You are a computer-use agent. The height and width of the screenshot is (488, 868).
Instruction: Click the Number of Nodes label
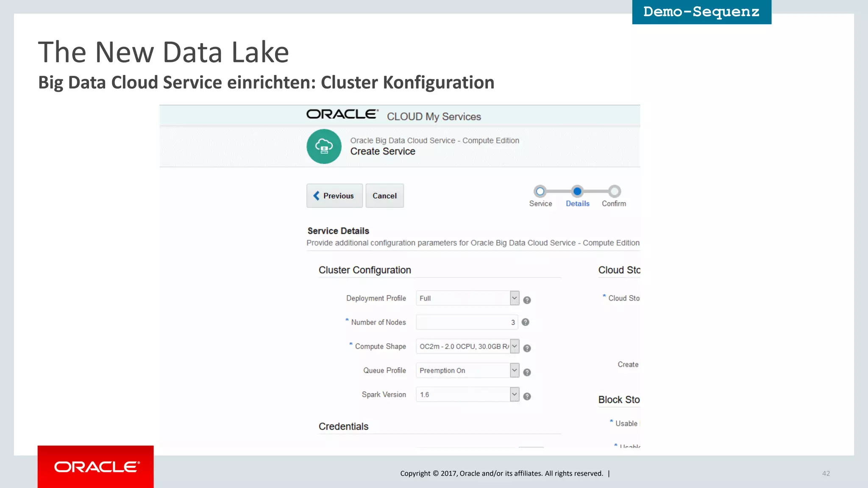pos(378,322)
